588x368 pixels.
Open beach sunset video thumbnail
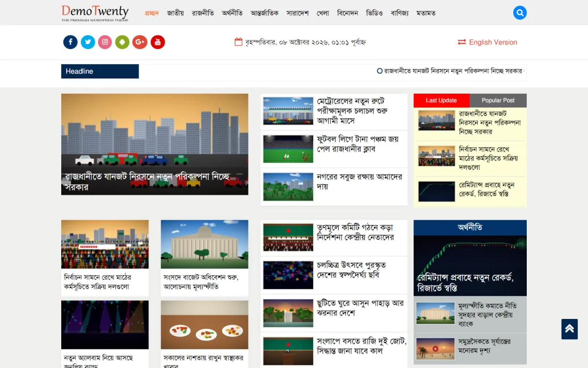point(435,349)
